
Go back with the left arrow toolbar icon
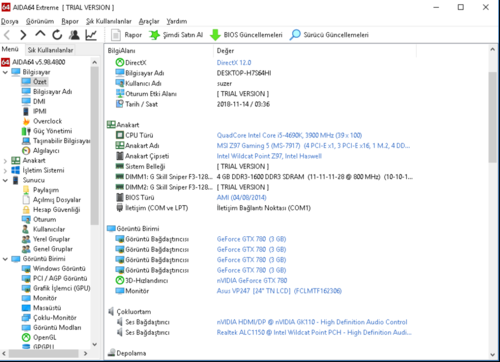tap(7, 35)
